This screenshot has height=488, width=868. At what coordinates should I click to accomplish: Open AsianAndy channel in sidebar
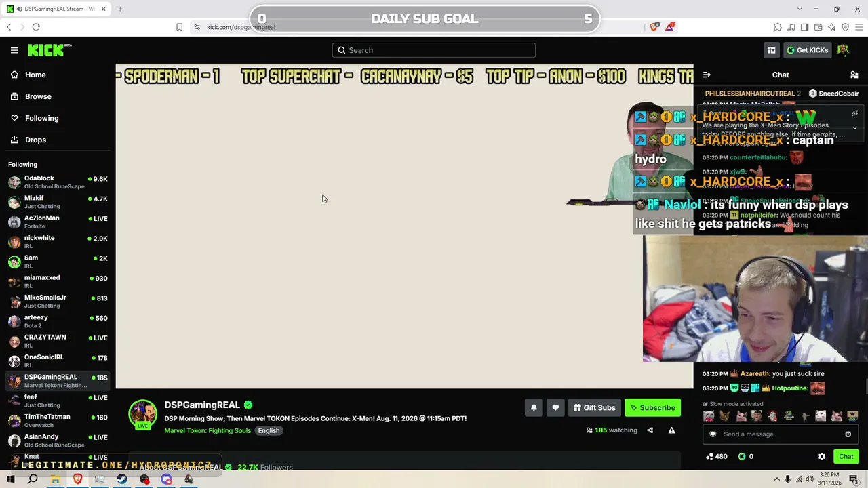(57, 441)
